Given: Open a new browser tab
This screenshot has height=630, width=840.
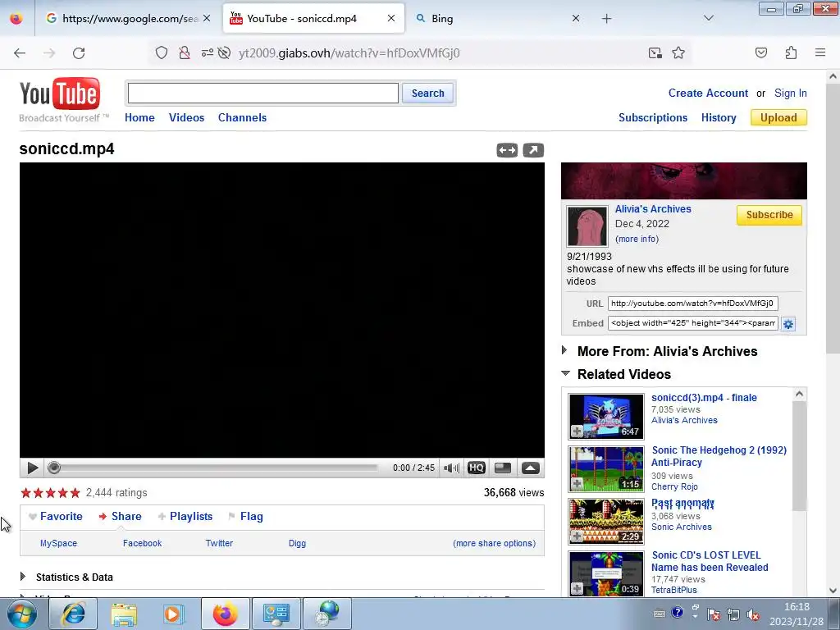Looking at the screenshot, I should 606,18.
